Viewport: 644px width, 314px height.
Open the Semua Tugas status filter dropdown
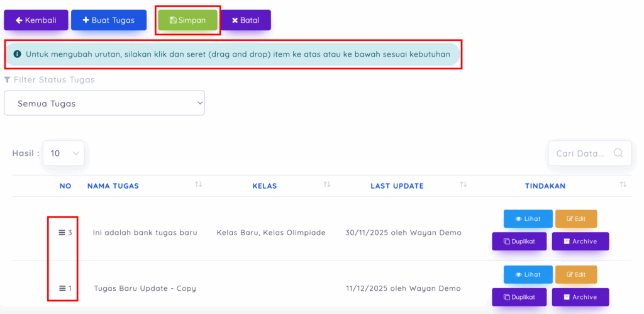pos(104,103)
